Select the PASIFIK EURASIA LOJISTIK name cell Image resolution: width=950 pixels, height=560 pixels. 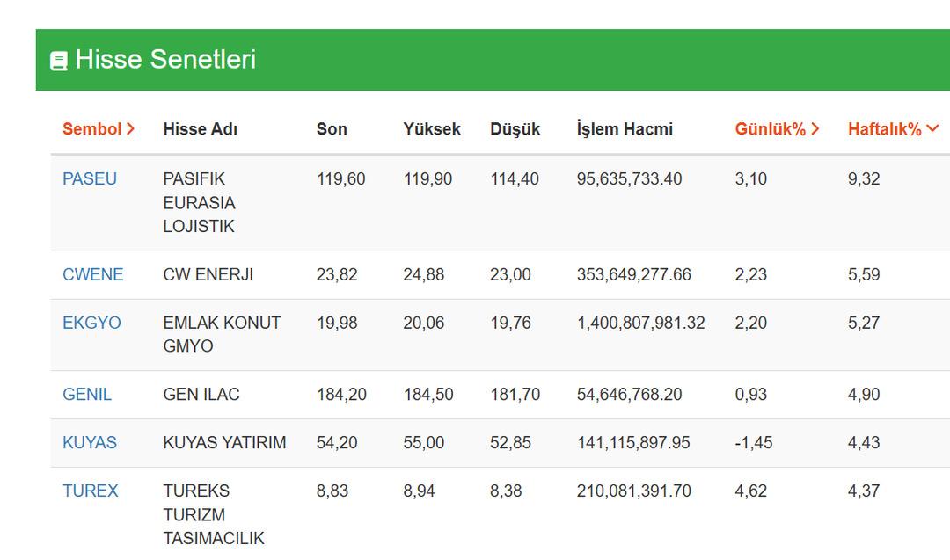click(199, 203)
